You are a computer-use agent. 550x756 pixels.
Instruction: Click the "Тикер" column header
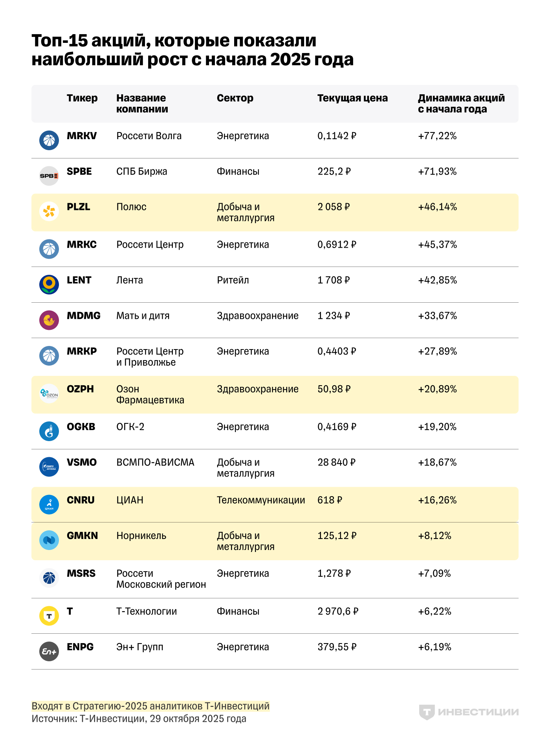click(x=82, y=98)
